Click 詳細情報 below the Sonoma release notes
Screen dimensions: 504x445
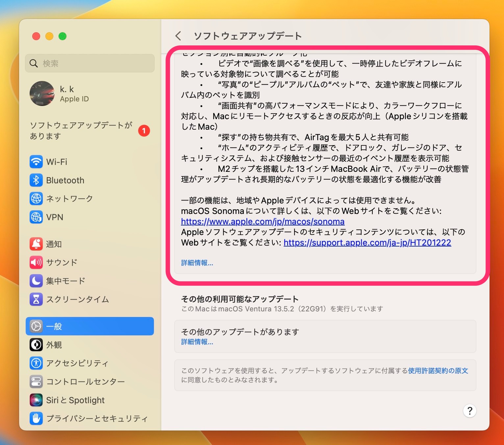[x=197, y=263]
